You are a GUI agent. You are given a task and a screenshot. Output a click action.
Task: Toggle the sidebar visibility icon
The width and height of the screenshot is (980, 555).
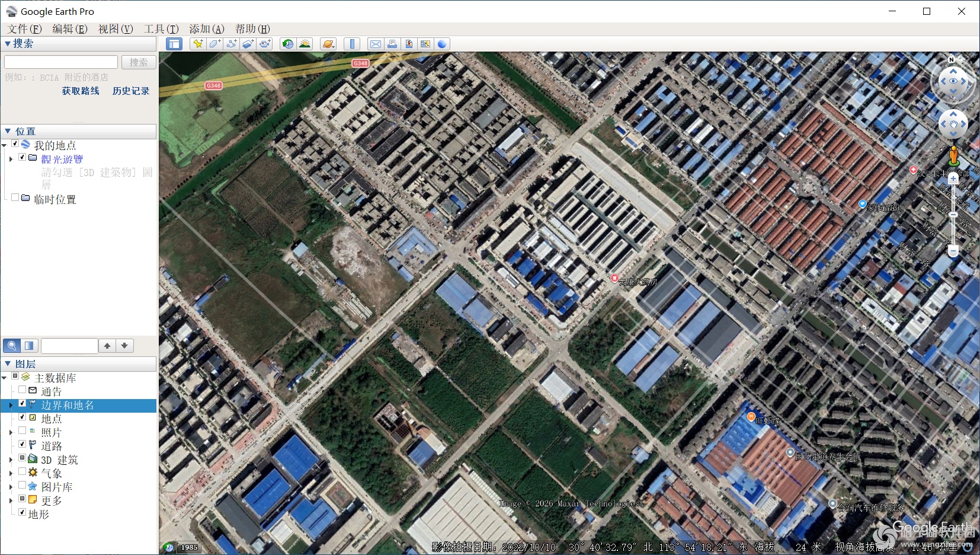tap(174, 44)
